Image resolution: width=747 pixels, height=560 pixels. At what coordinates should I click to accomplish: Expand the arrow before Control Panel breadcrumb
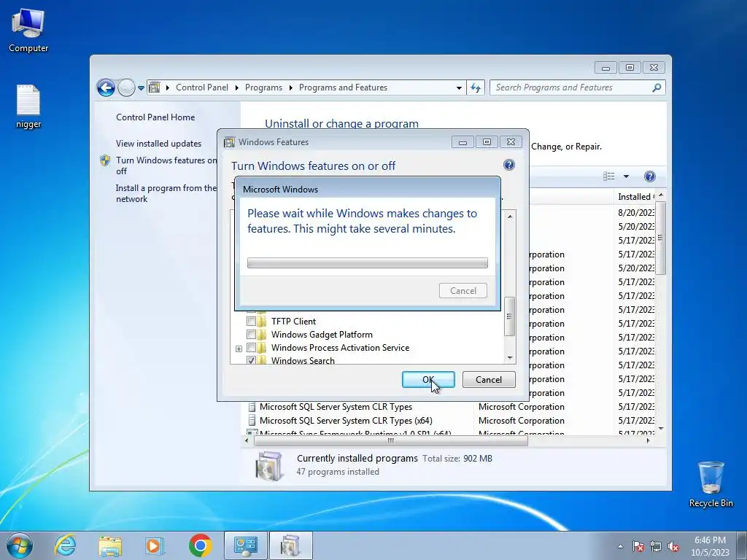(168, 87)
